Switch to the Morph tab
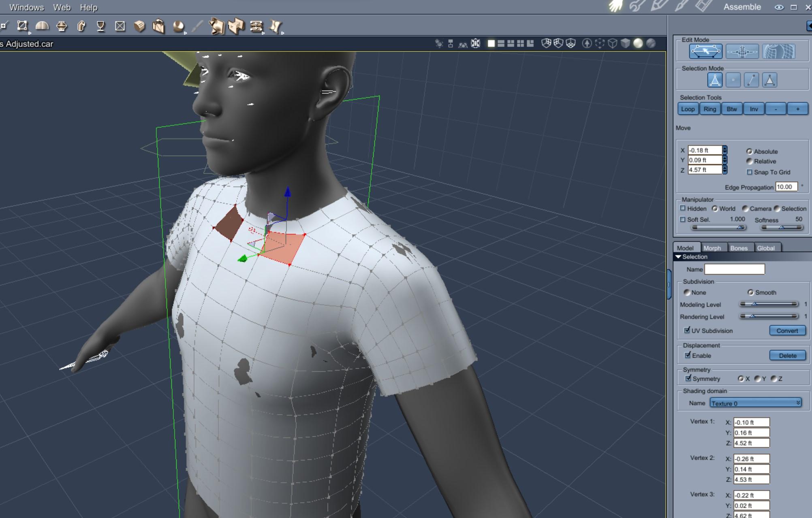This screenshot has width=812, height=518. (x=712, y=248)
